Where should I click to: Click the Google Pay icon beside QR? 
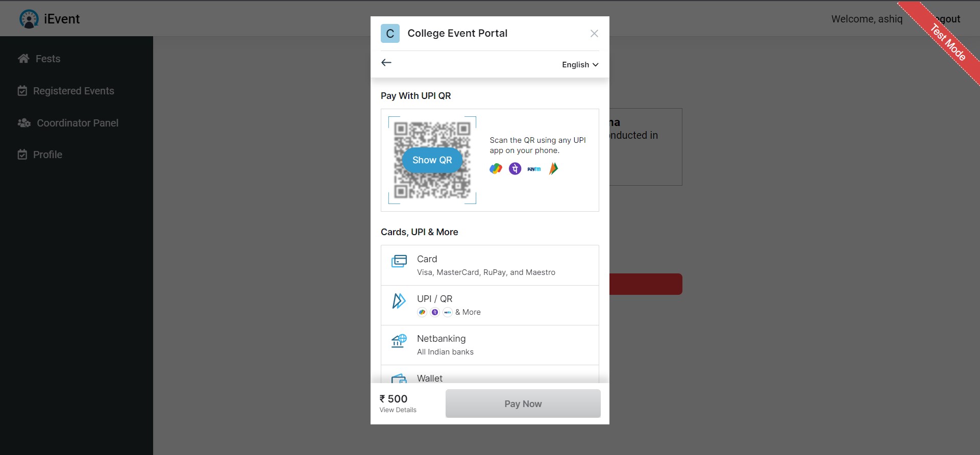pyautogui.click(x=496, y=169)
